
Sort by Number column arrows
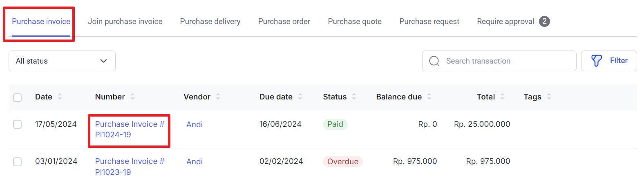coord(132,97)
